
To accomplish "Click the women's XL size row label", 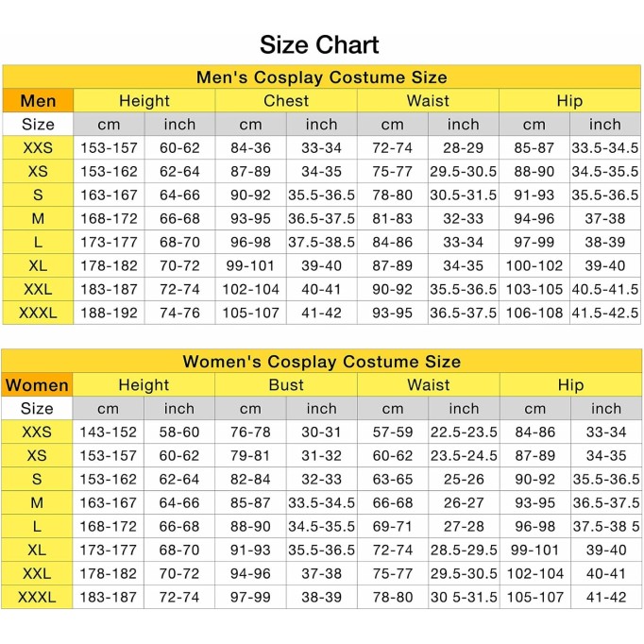I will [38, 551].
